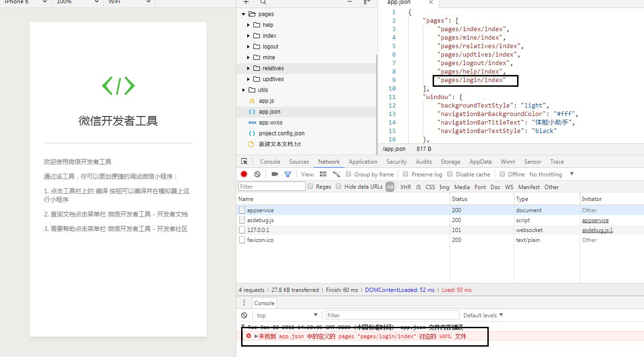Filter network requests by XHR
Screen dimensions: 644x357
click(x=405, y=187)
